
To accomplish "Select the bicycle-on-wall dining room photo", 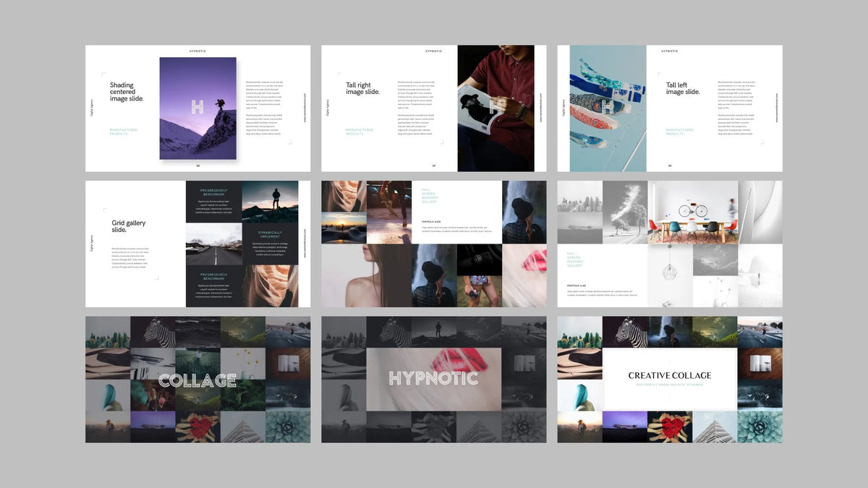I will pyautogui.click(x=692, y=212).
